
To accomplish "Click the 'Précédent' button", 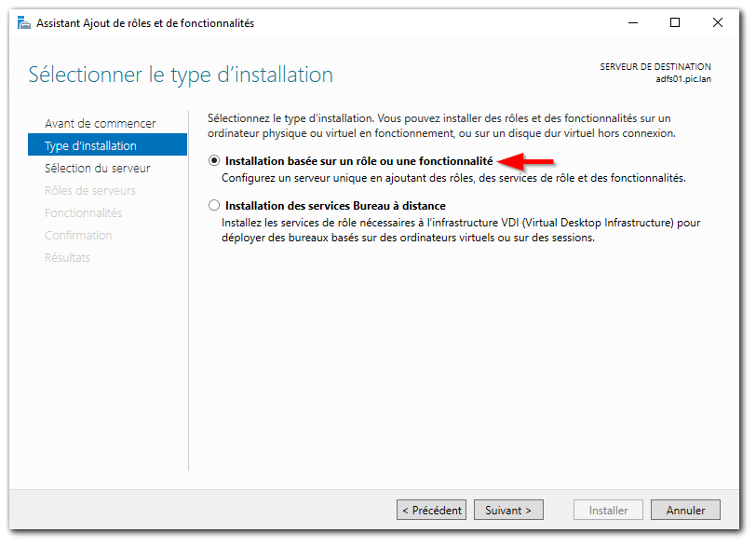I will coord(431,510).
